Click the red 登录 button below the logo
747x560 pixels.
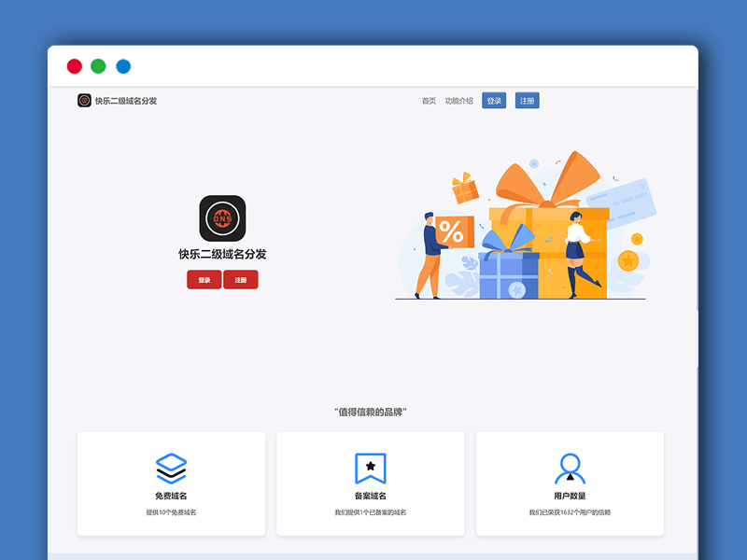(x=204, y=279)
